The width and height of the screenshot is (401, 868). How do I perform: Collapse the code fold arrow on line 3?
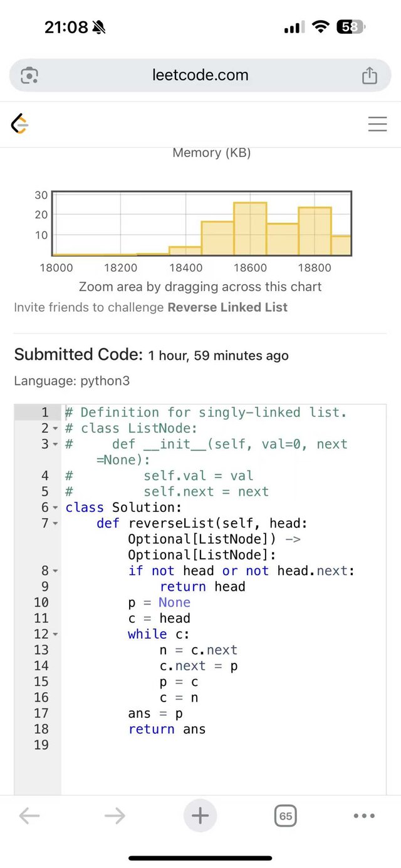point(55,444)
